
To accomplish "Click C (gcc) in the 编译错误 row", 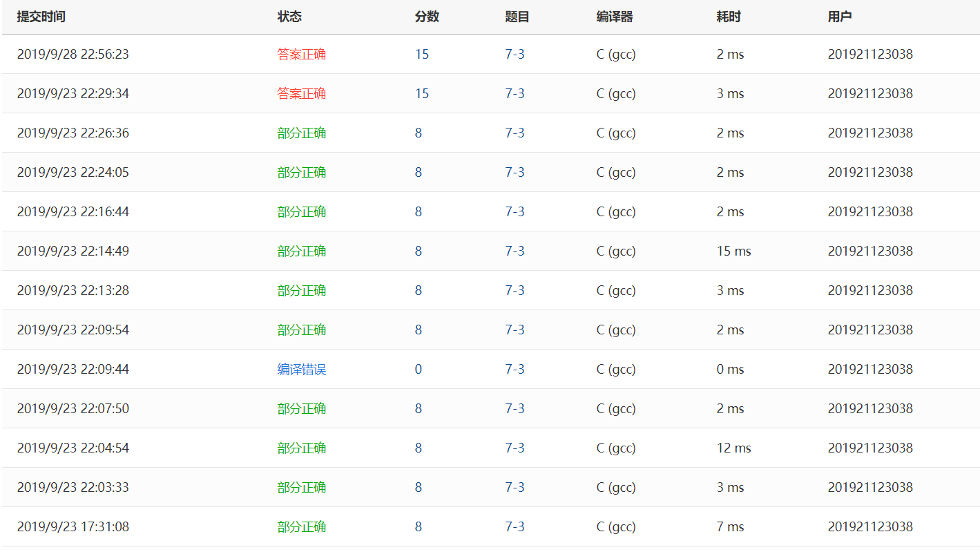I will [x=616, y=369].
